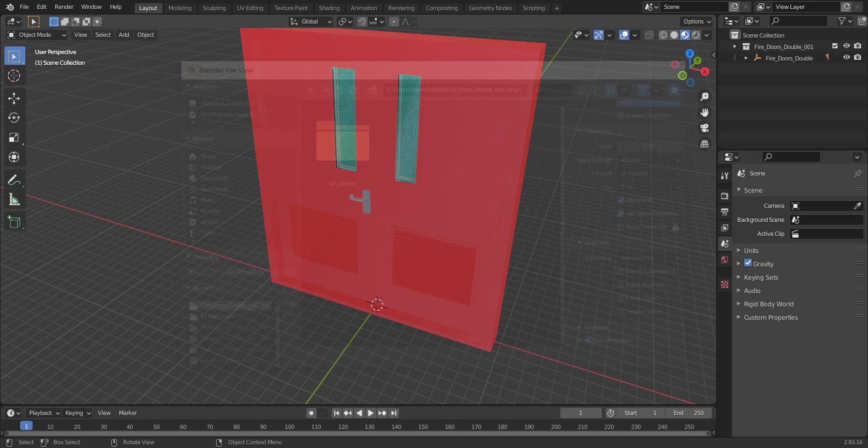Viewport: 868px width, 448px height.
Task: Set selection mode to Extend
Action: point(65,22)
